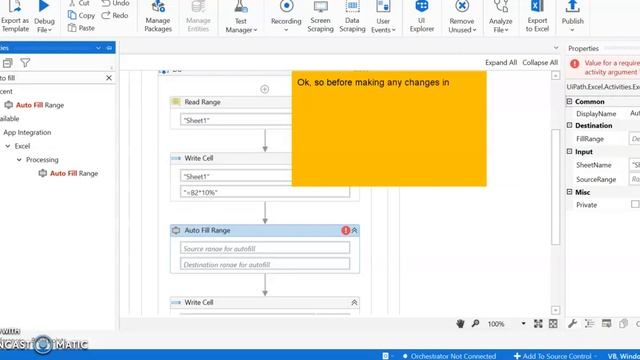Click Collapse All link

(540, 62)
